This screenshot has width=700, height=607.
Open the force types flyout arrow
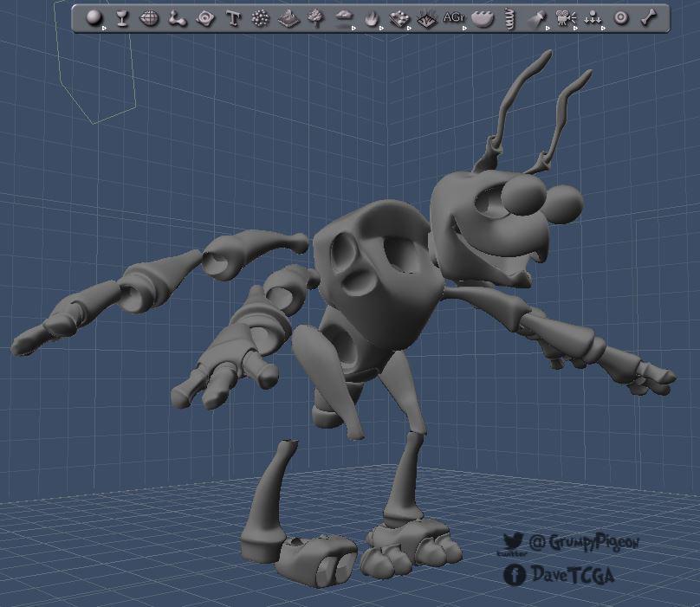603,28
